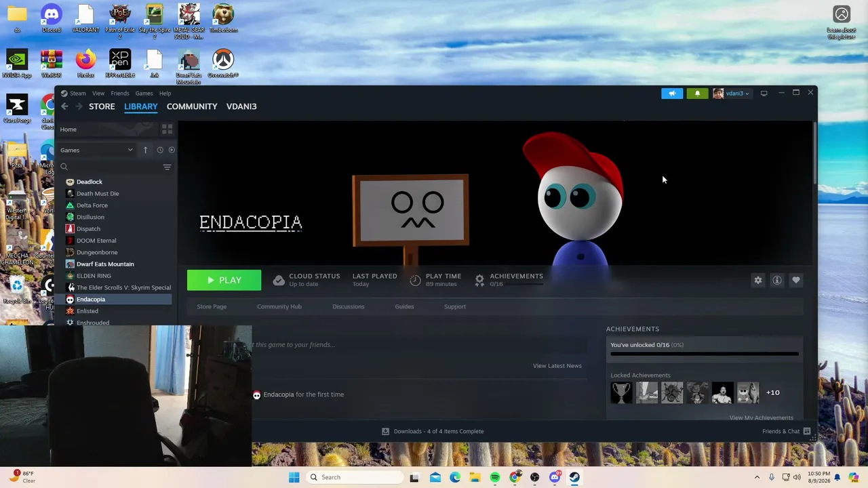Open the Games menu
868x488 pixels.
click(144, 94)
